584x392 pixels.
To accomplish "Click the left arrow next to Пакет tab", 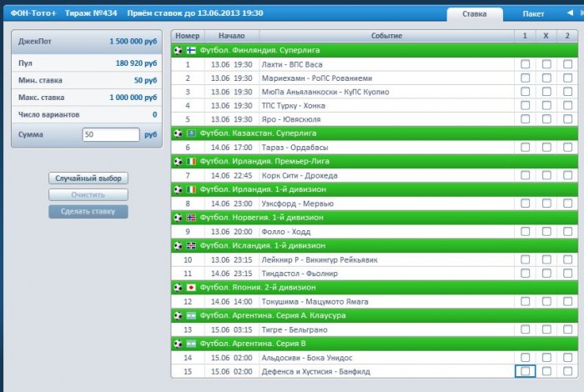I will (x=570, y=13).
